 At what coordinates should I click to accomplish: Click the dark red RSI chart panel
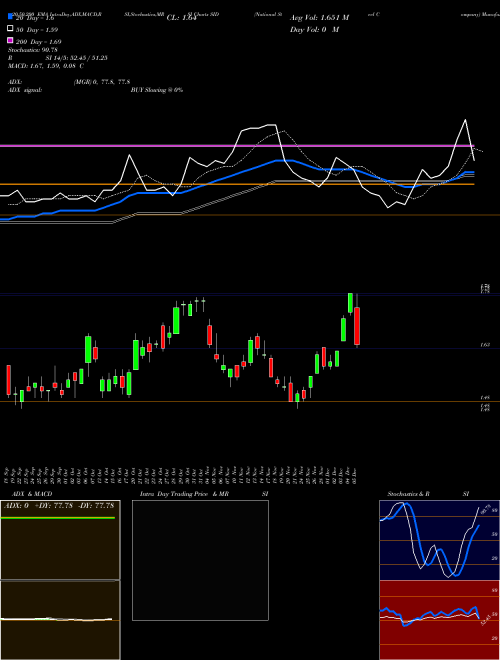pyautogui.click(x=439, y=620)
